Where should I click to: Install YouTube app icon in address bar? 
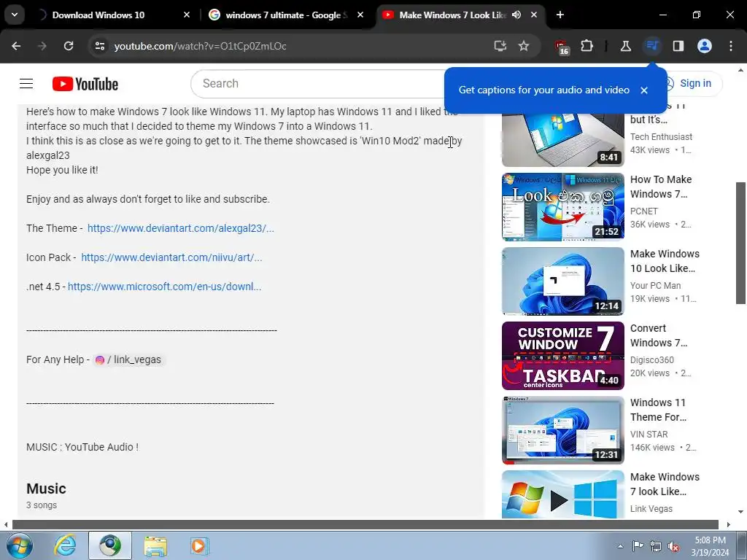(x=500, y=46)
